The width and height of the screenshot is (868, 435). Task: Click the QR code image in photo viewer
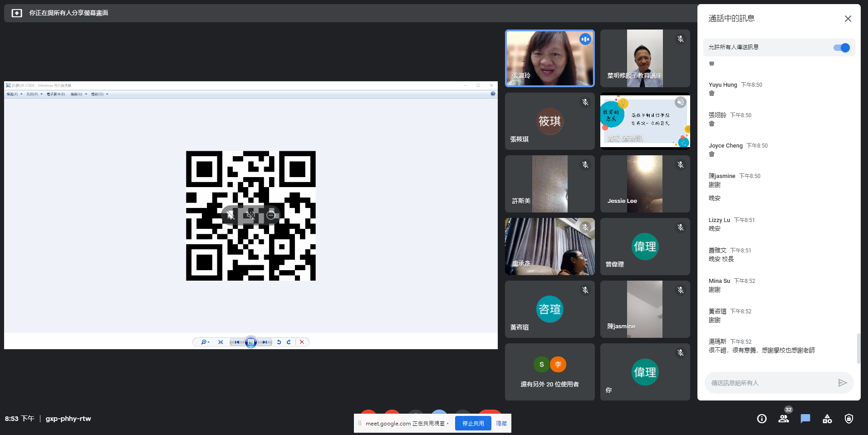pos(251,216)
